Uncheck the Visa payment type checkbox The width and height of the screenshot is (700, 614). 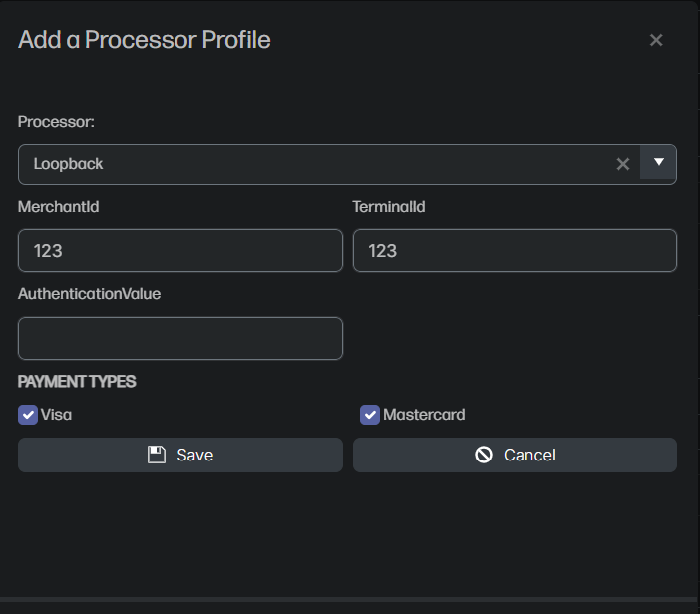[28, 415]
